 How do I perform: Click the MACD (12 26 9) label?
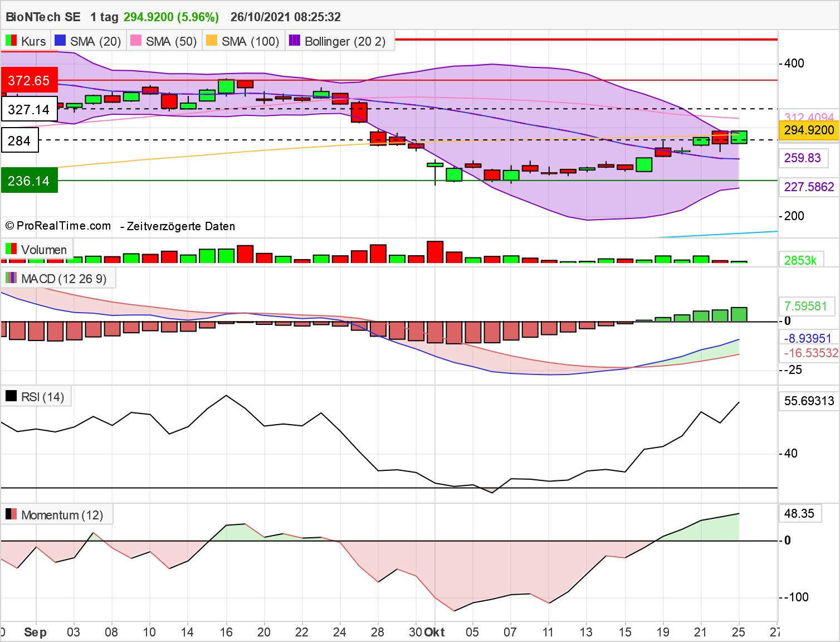coord(64,279)
